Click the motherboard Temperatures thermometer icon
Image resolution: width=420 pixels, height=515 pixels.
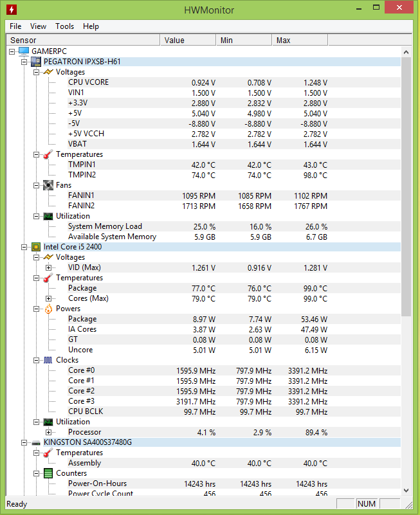48,154
